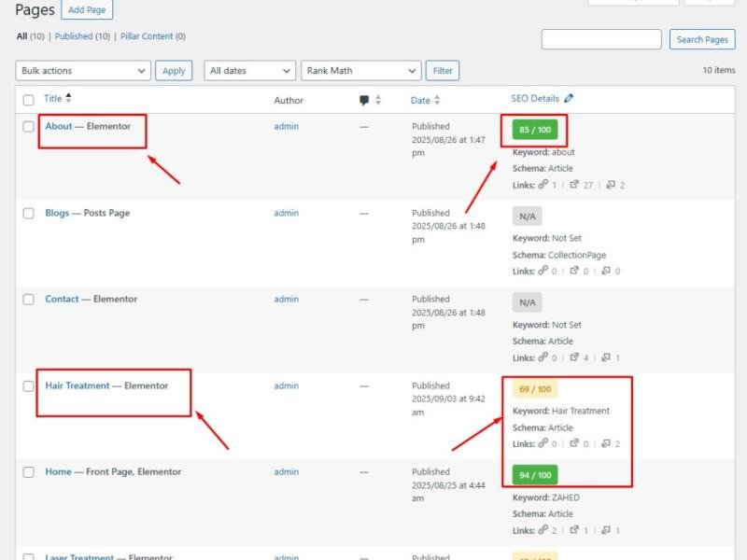
Task: Open the Rank Math filter dropdown
Action: click(361, 71)
